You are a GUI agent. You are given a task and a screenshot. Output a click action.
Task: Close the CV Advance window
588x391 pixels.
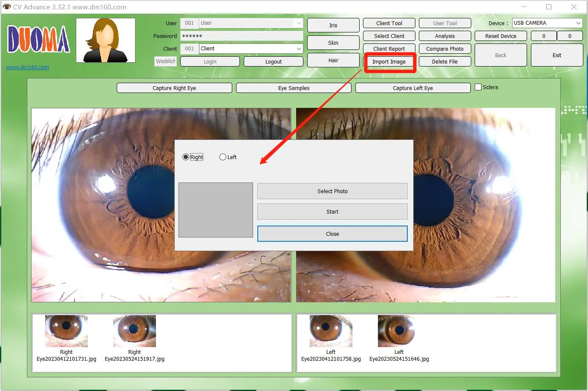tap(574, 7)
